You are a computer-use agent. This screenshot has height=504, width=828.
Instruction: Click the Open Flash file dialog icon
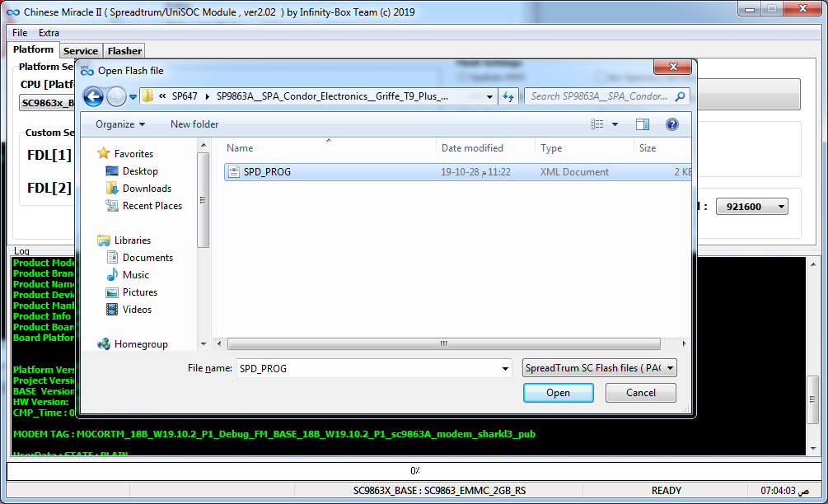(x=87, y=71)
